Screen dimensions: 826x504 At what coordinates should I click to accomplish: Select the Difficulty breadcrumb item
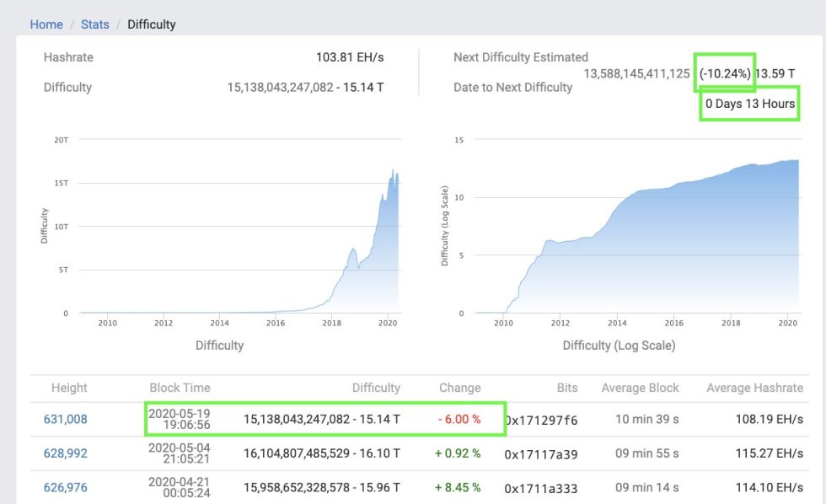tap(152, 24)
